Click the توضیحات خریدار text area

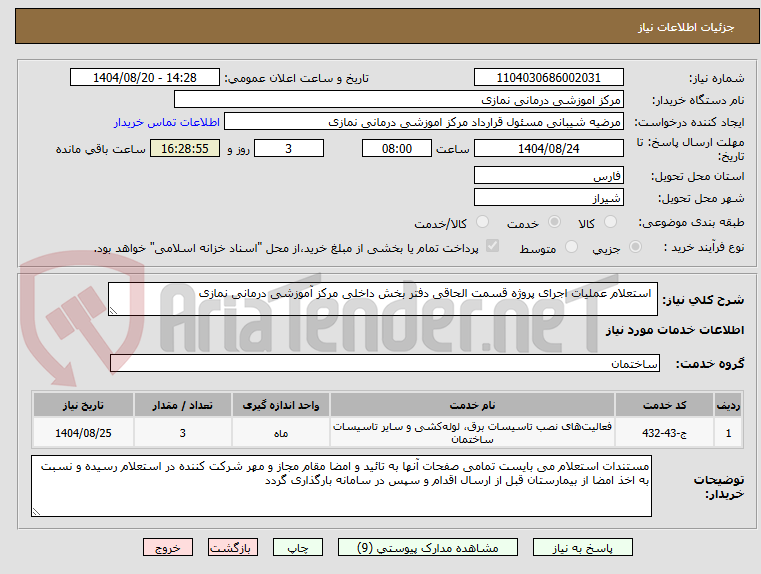(x=341, y=486)
